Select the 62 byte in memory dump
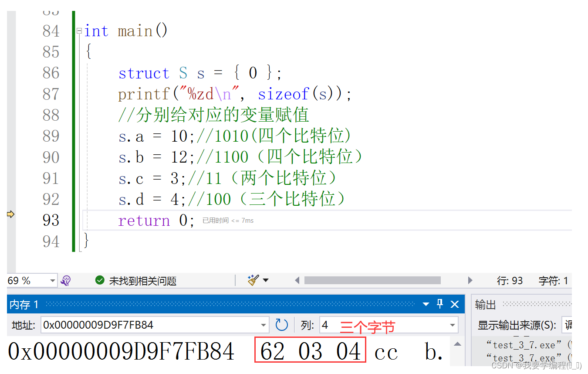Screen dimensions: 588x374 (272, 352)
